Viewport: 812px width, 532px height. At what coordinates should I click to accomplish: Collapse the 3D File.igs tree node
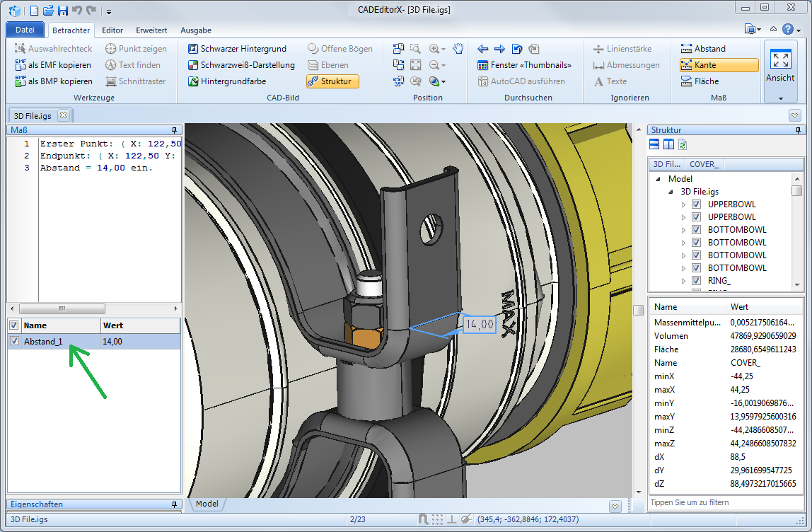(671, 192)
